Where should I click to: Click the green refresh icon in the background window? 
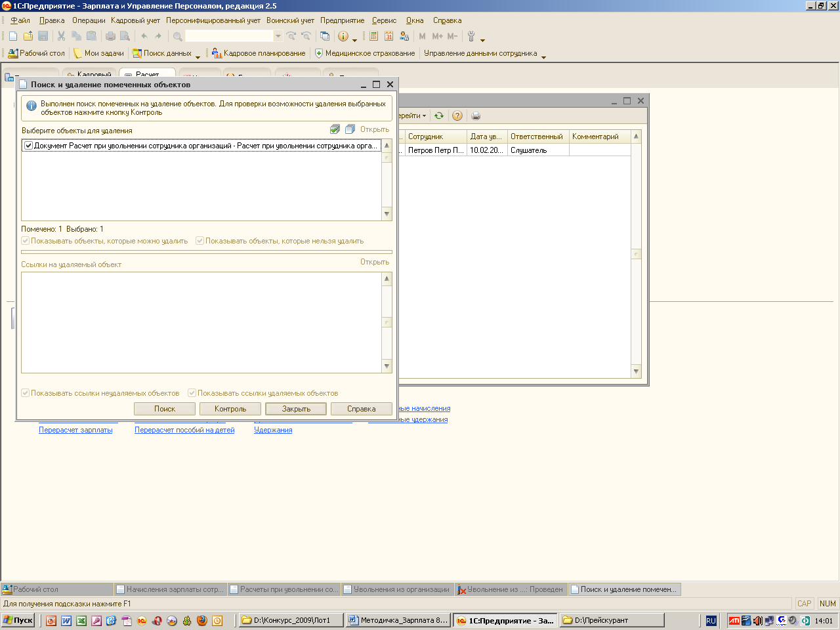[439, 115]
